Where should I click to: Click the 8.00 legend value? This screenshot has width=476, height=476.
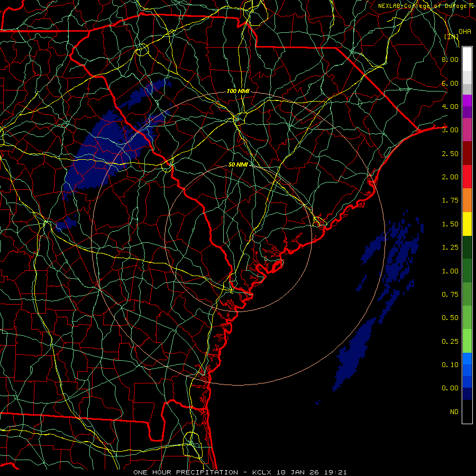pos(450,59)
